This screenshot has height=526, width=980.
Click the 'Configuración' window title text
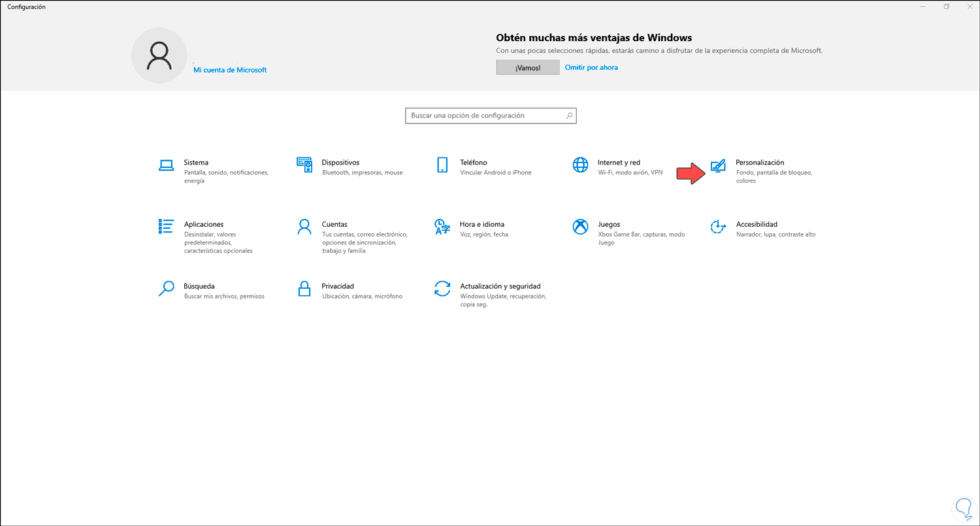point(26,7)
